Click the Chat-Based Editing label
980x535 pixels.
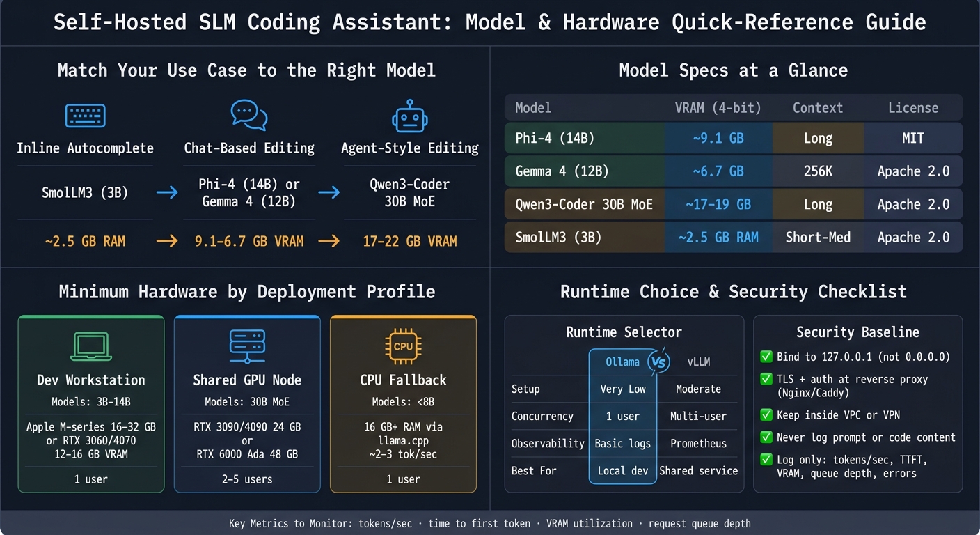point(249,148)
